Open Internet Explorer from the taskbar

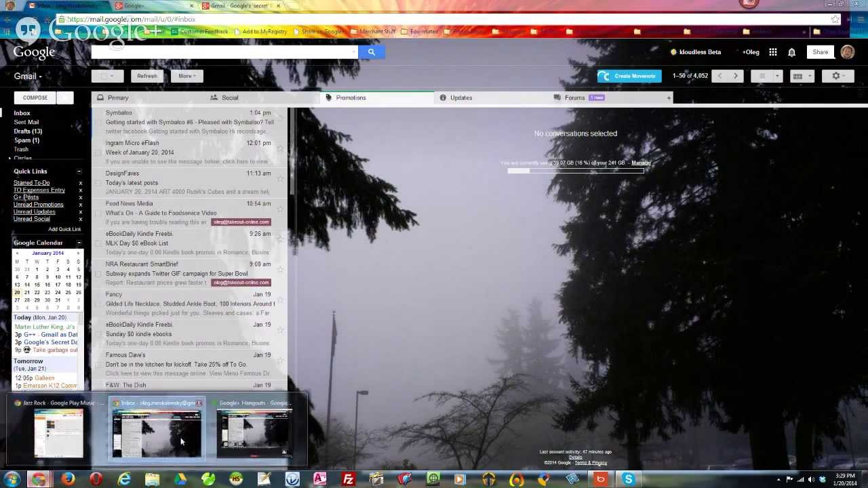pyautogui.click(x=124, y=480)
